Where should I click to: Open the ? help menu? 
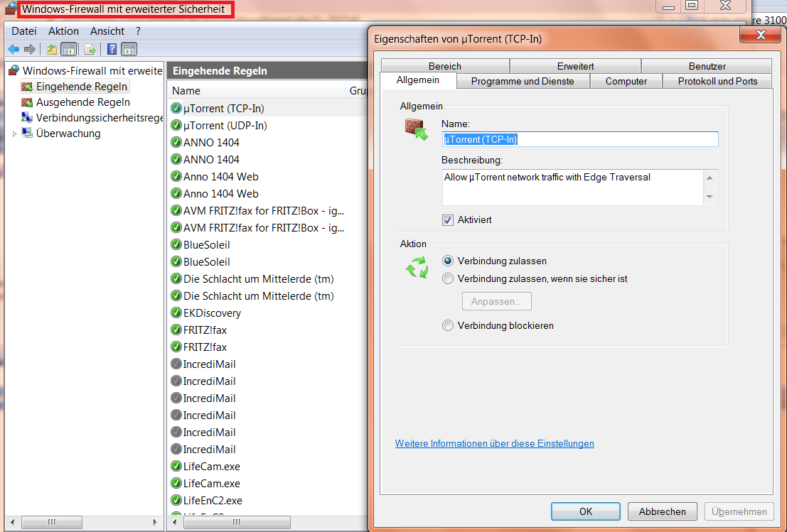[x=138, y=31]
